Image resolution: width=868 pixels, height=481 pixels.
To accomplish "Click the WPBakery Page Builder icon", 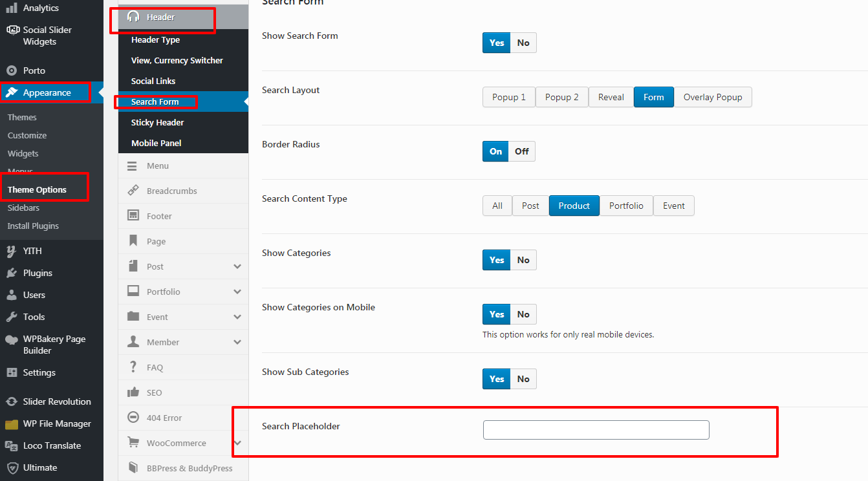I will (x=12, y=339).
